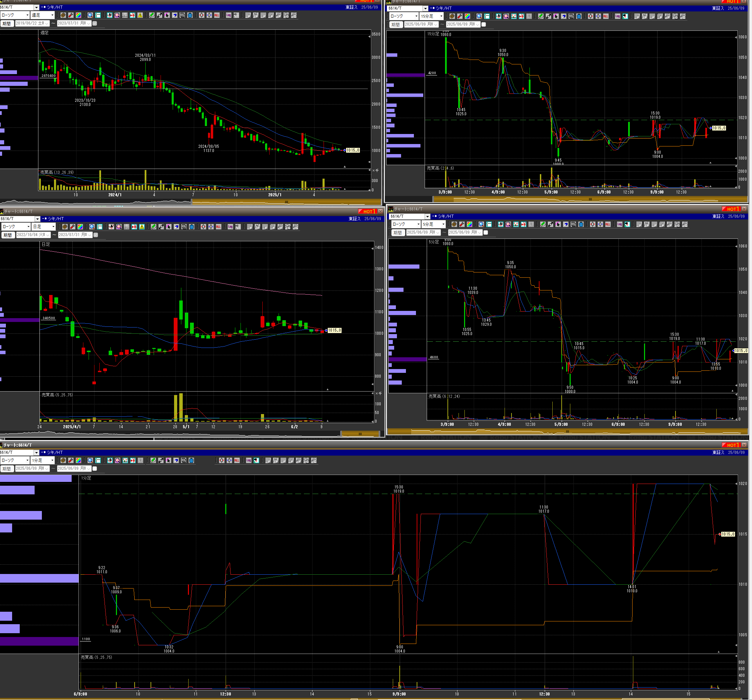
Task: Click trash delete icon in 5-minute chart toolbar
Action: click(x=581, y=224)
